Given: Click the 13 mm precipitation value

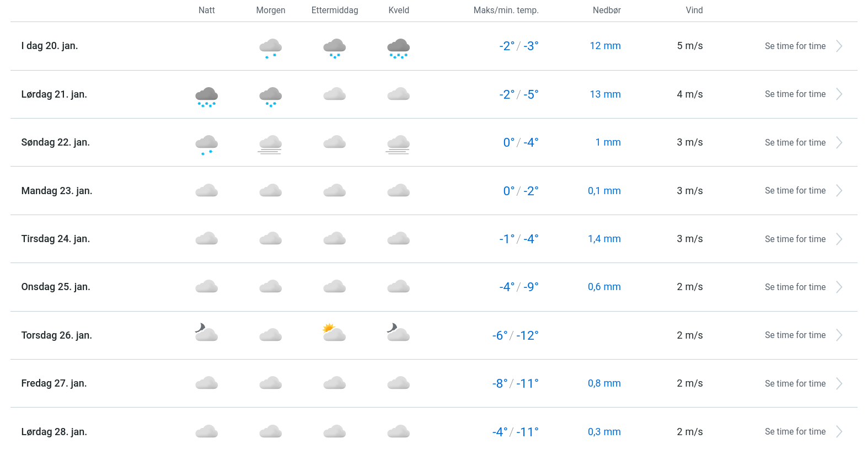Looking at the screenshot, I should 605,94.
